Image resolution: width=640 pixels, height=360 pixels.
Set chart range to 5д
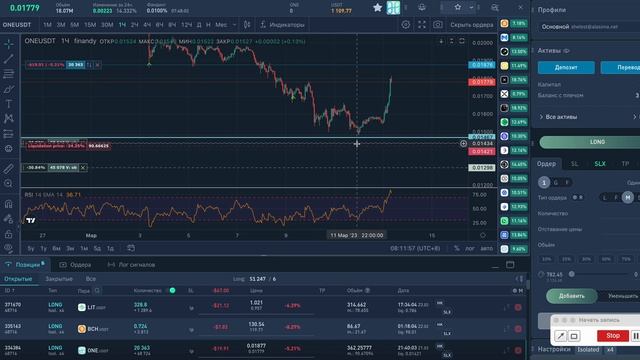point(97,248)
